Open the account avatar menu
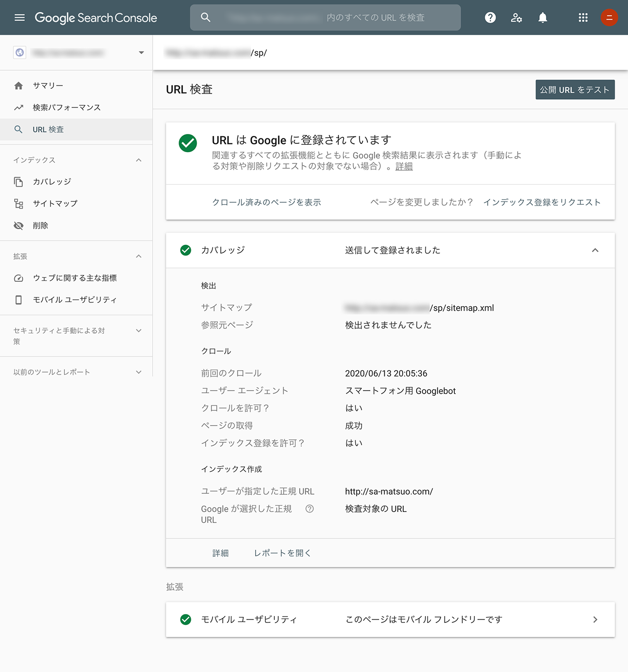The height and width of the screenshot is (672, 628). 609,18
